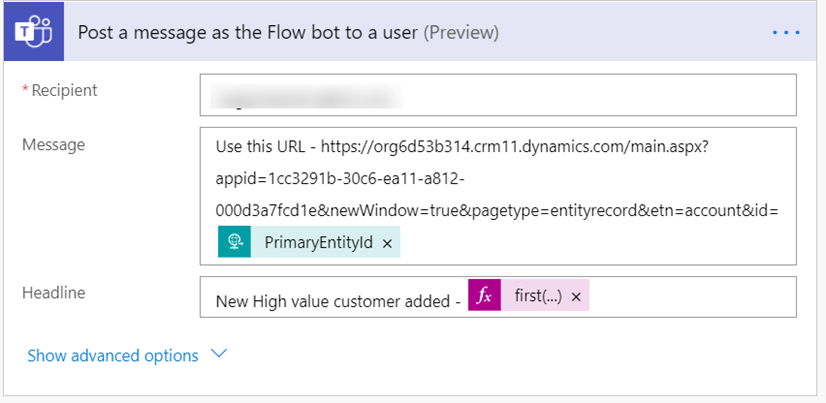The image size is (826, 403).
Task: Click the Recipient field label
Action: pyautogui.click(x=65, y=90)
